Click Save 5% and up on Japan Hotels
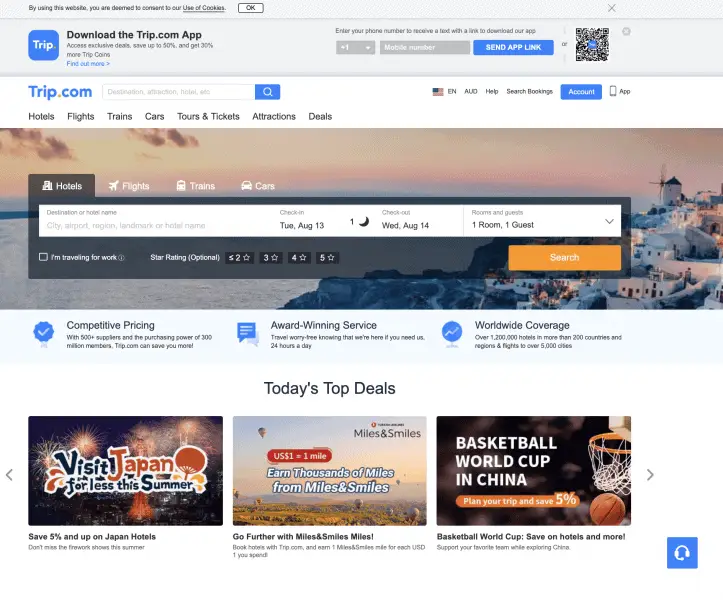723x600 pixels. coord(92,537)
